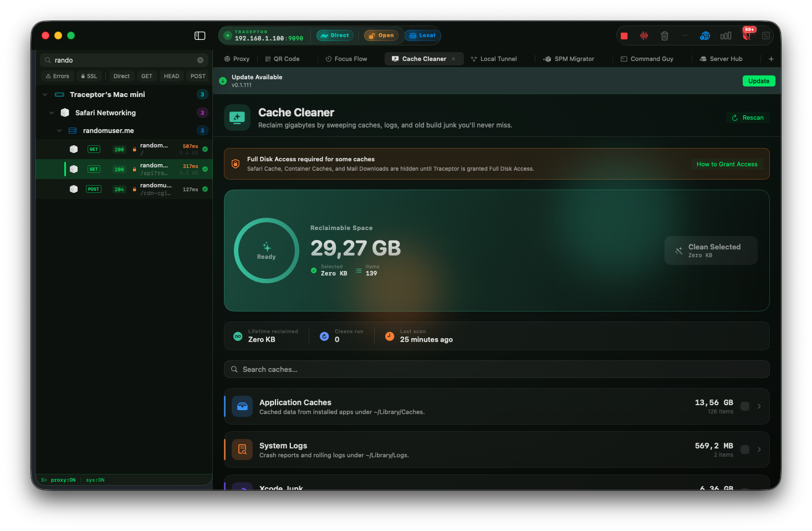
Task: Switch to the Proxy tab
Action: [237, 59]
